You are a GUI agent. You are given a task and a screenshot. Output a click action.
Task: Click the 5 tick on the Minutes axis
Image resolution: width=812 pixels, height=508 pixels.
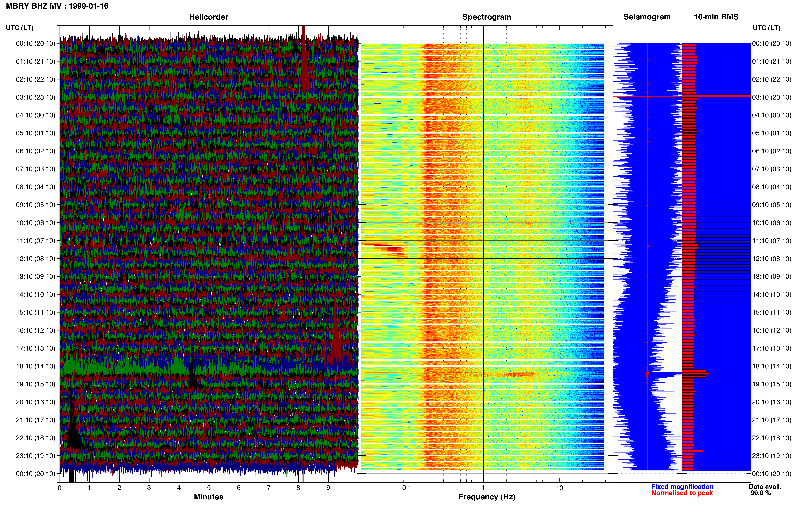click(x=209, y=488)
